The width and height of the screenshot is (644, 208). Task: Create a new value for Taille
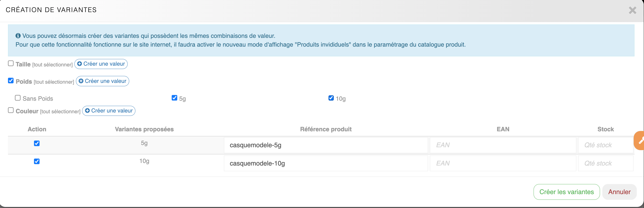pos(101,64)
